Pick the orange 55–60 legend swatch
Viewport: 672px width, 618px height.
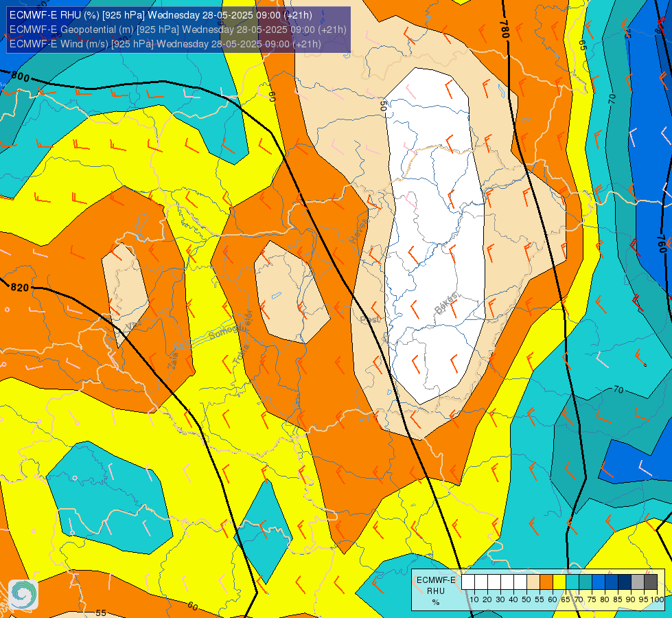point(546,582)
